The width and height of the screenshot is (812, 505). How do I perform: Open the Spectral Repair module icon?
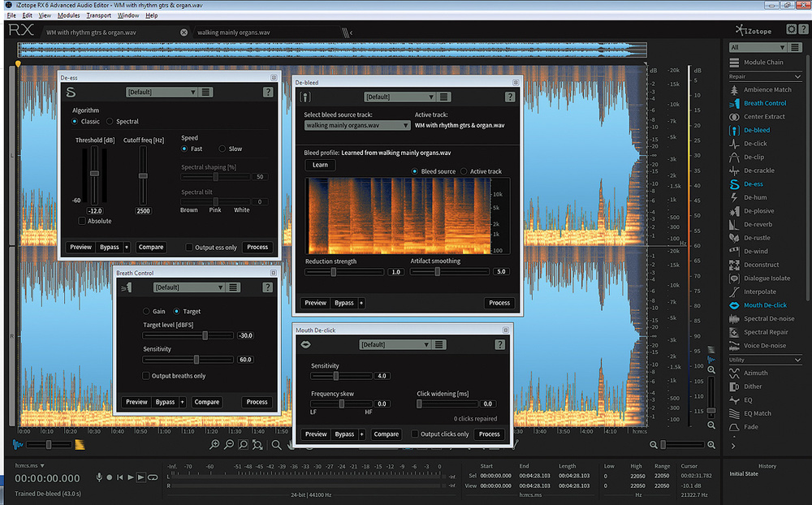734,332
